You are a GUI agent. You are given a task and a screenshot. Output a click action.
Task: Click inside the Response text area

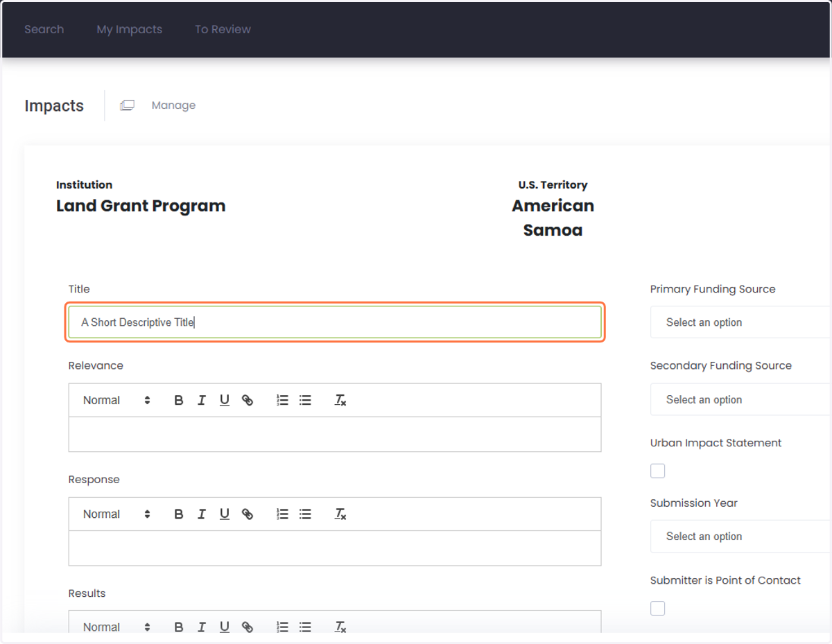point(335,548)
